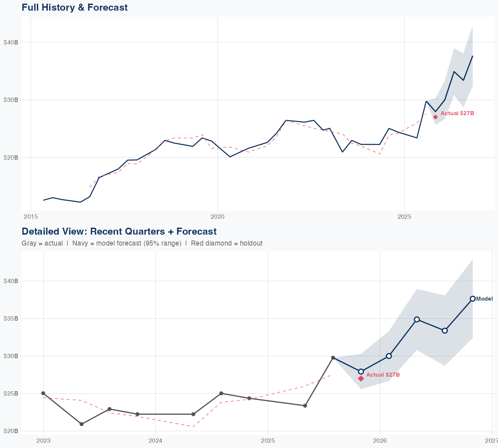Select the forecast circle peaking near $35B in 2026
Image resolution: width=498 pixels, height=448 pixels.
click(417, 319)
